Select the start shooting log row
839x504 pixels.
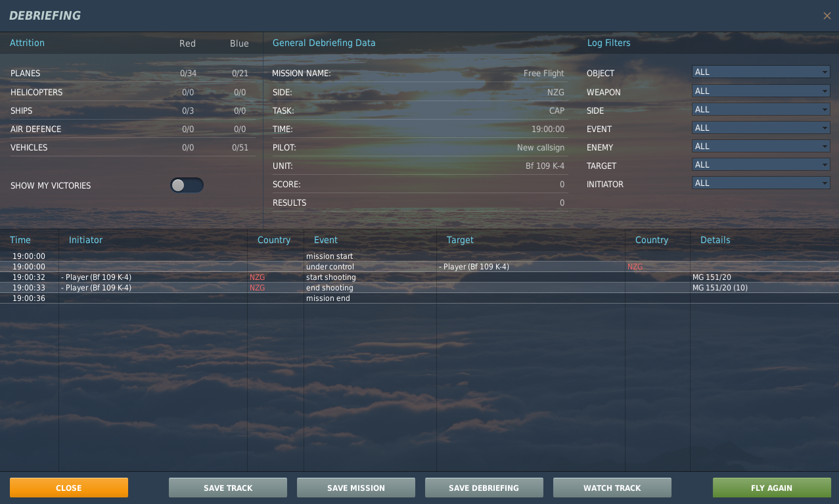click(330, 277)
